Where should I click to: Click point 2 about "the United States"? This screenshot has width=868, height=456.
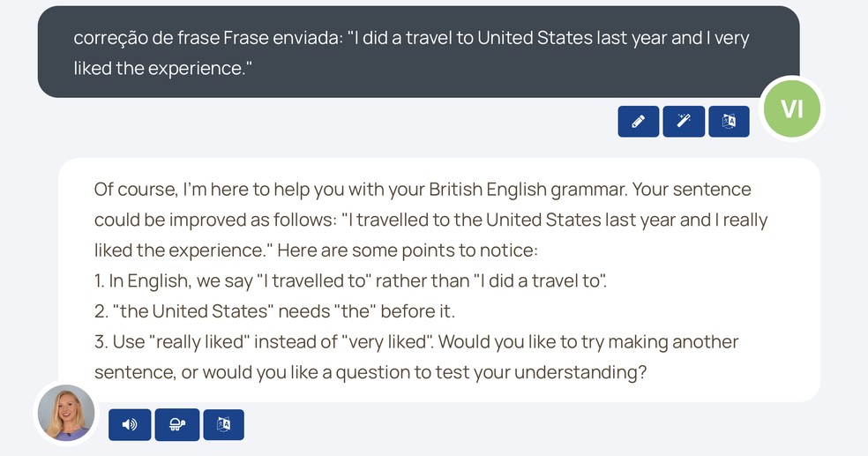click(x=274, y=311)
